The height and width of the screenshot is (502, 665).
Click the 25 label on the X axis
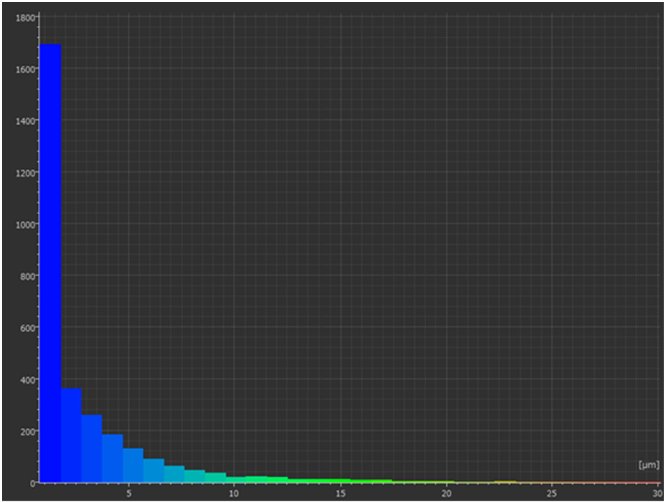[x=551, y=492]
